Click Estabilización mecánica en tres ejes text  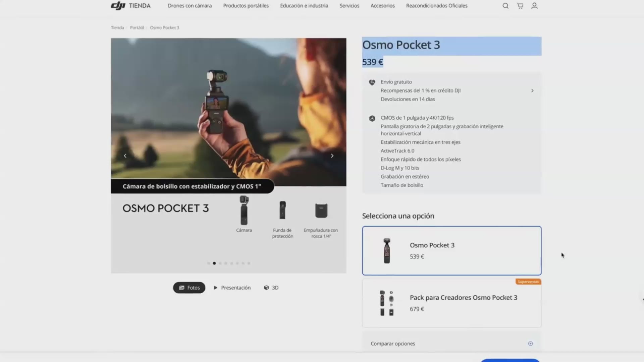click(420, 142)
